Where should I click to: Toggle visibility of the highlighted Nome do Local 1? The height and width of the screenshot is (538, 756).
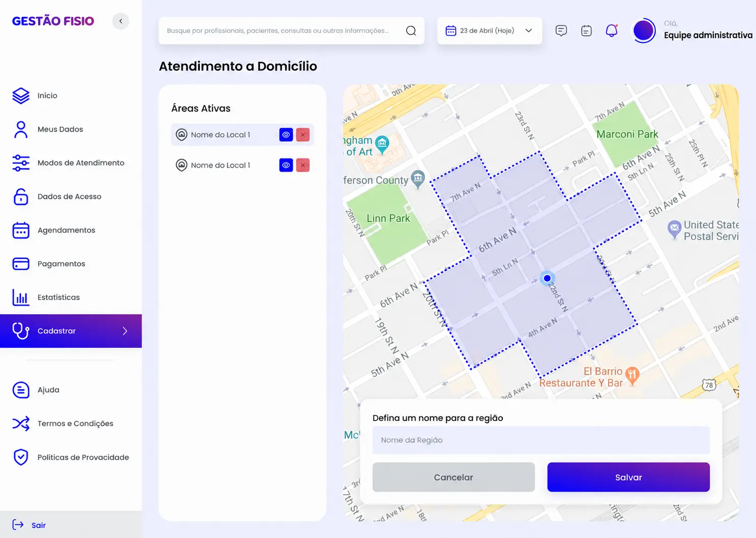(x=286, y=135)
